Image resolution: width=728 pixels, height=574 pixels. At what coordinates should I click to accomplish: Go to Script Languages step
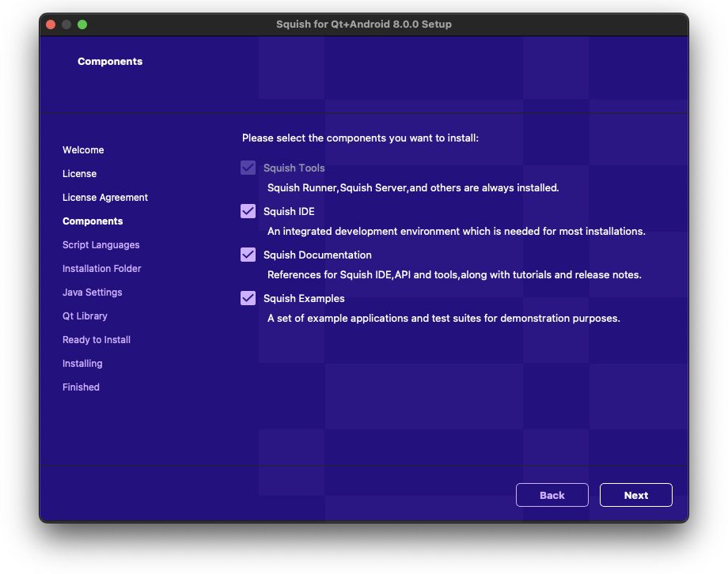100,245
